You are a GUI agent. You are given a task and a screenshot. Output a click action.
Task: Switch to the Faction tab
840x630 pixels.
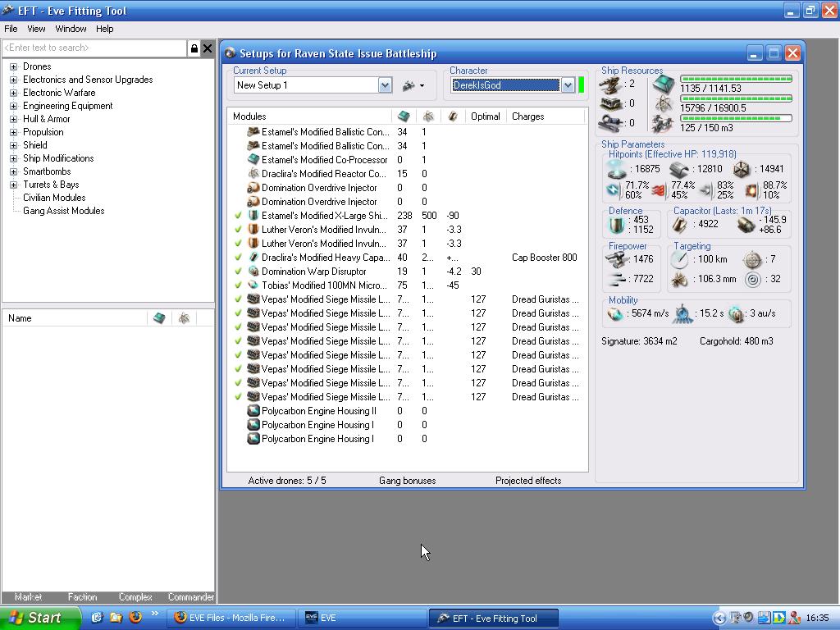(83, 597)
